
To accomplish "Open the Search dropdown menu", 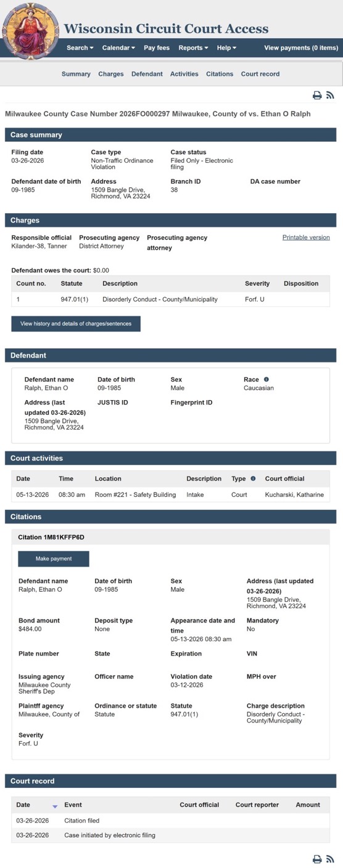I will tap(80, 47).
